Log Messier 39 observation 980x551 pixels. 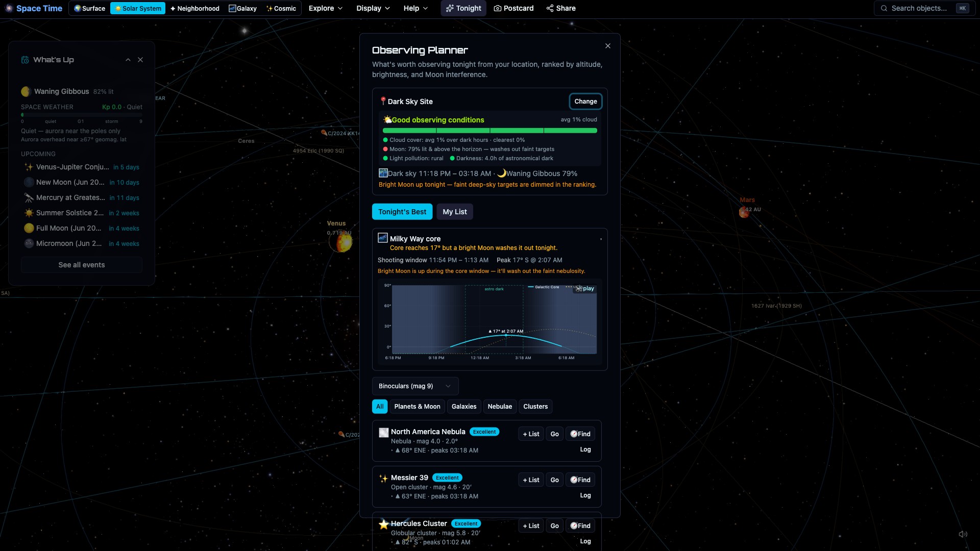tap(585, 495)
